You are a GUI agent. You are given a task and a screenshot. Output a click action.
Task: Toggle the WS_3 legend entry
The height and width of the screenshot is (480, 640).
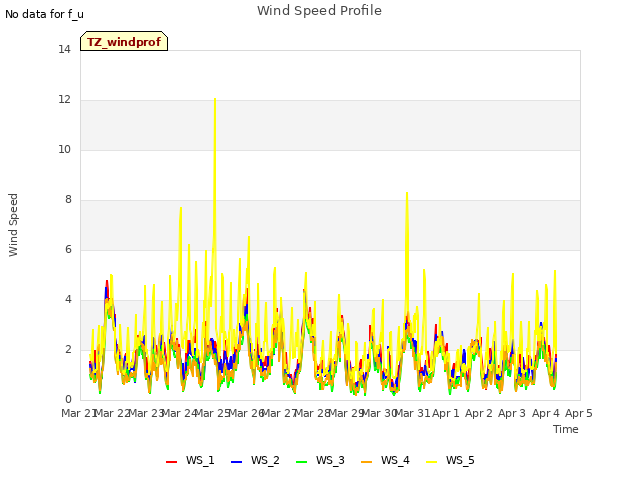click(320, 460)
